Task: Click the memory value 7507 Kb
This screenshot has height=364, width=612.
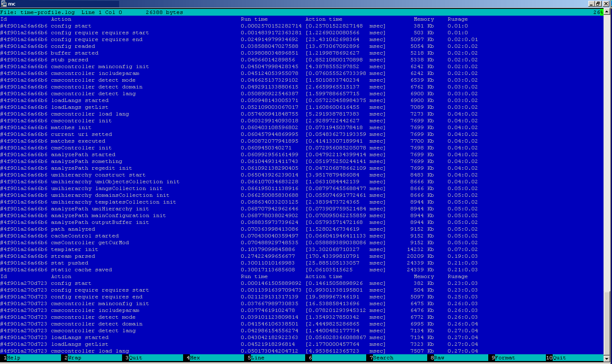Action: point(422,351)
